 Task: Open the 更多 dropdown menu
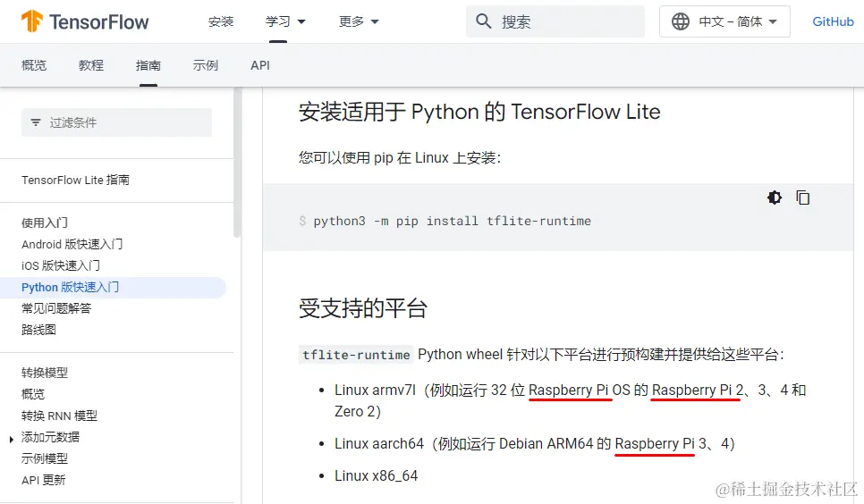coord(359,21)
